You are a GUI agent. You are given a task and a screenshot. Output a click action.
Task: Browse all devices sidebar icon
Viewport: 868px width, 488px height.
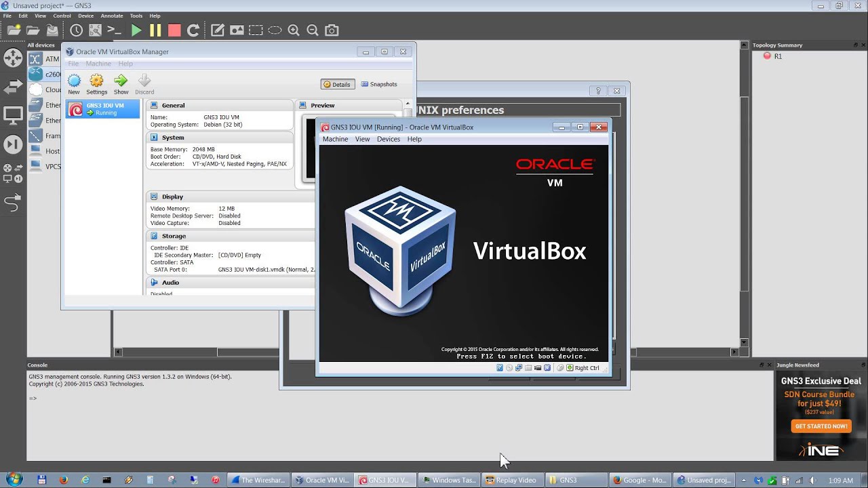13,173
